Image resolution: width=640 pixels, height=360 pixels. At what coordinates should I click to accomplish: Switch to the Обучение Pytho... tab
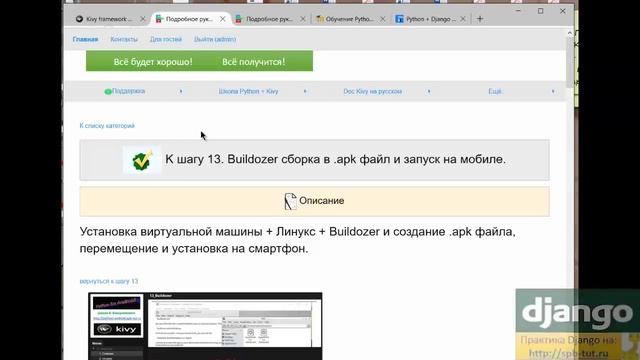click(349, 19)
